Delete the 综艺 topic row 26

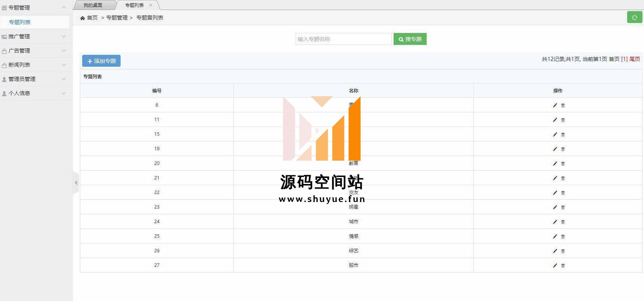tap(563, 251)
